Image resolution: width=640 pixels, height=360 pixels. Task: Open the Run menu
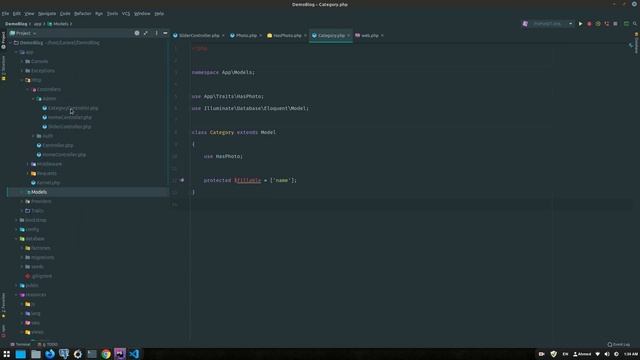tap(99, 13)
